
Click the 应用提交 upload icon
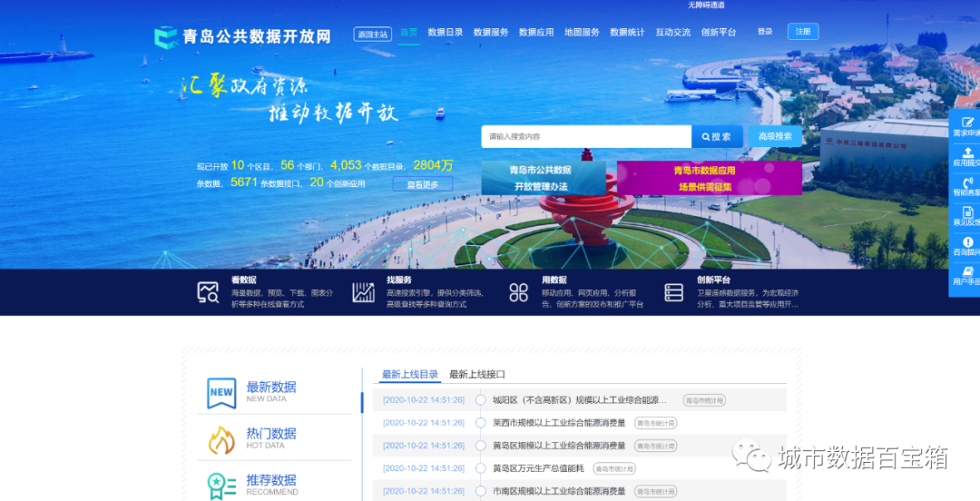[967, 152]
